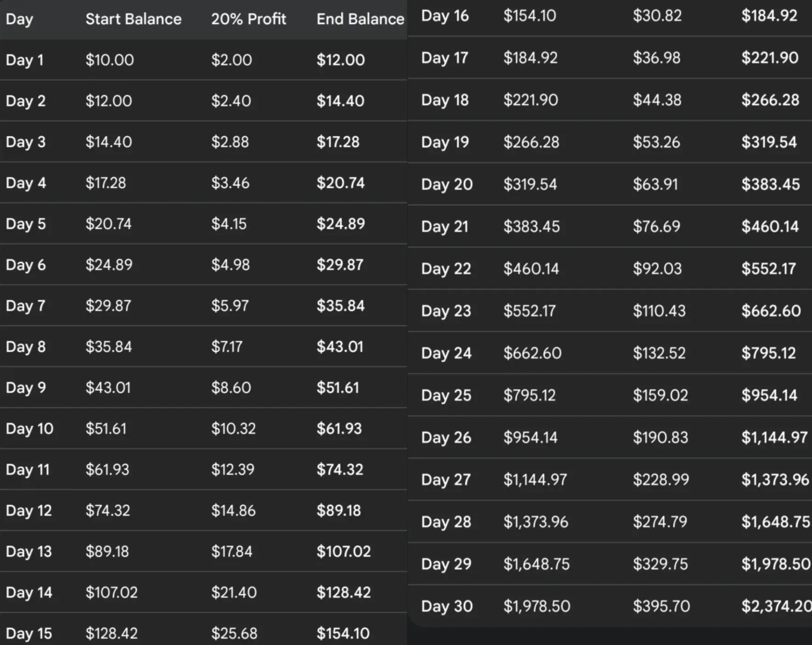Click the $395.70 profit cell

[x=661, y=606]
